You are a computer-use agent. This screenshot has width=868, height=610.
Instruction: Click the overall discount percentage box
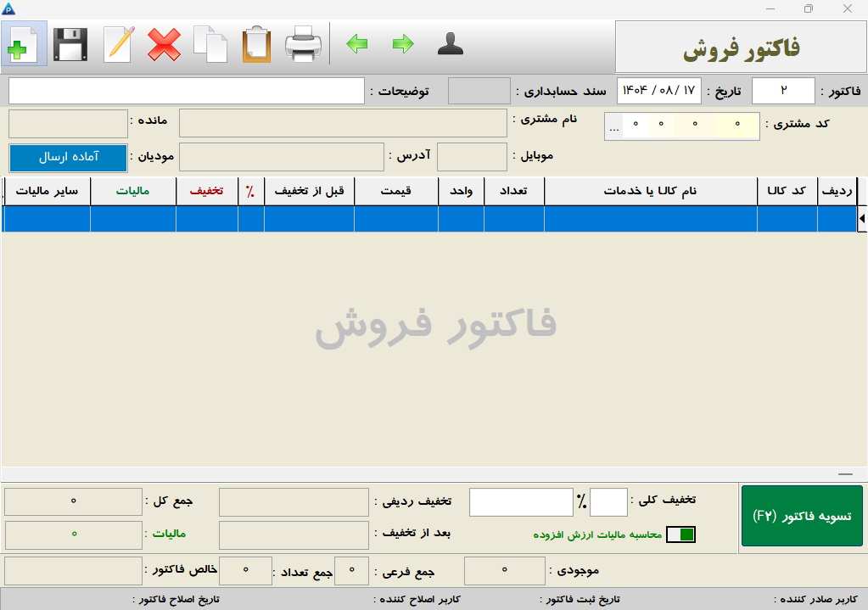click(608, 501)
